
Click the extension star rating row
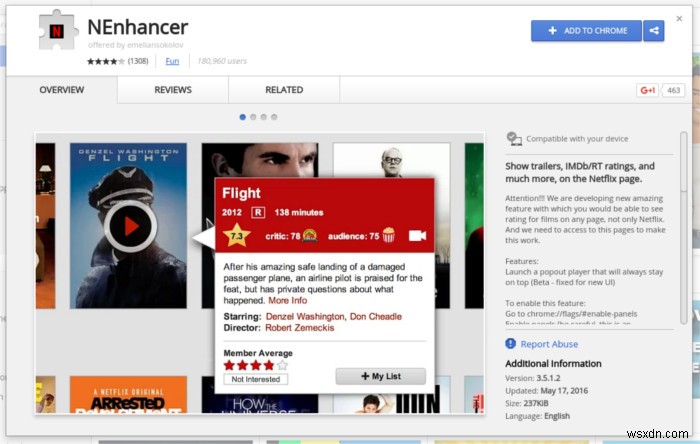[x=106, y=61]
